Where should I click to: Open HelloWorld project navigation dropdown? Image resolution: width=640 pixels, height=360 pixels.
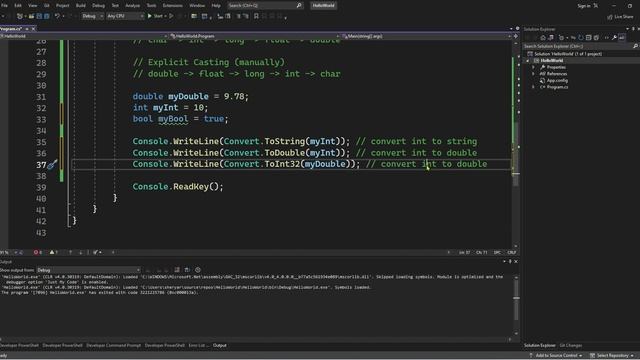pos(84,36)
